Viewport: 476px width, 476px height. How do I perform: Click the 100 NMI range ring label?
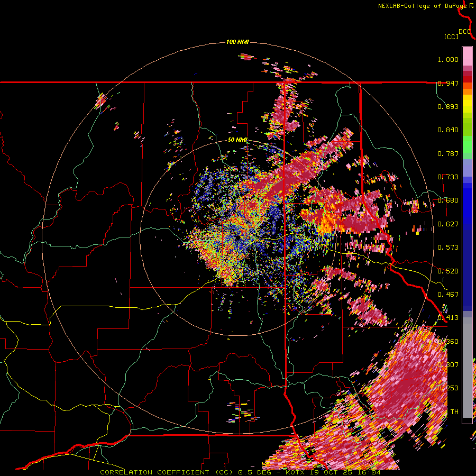[237, 42]
